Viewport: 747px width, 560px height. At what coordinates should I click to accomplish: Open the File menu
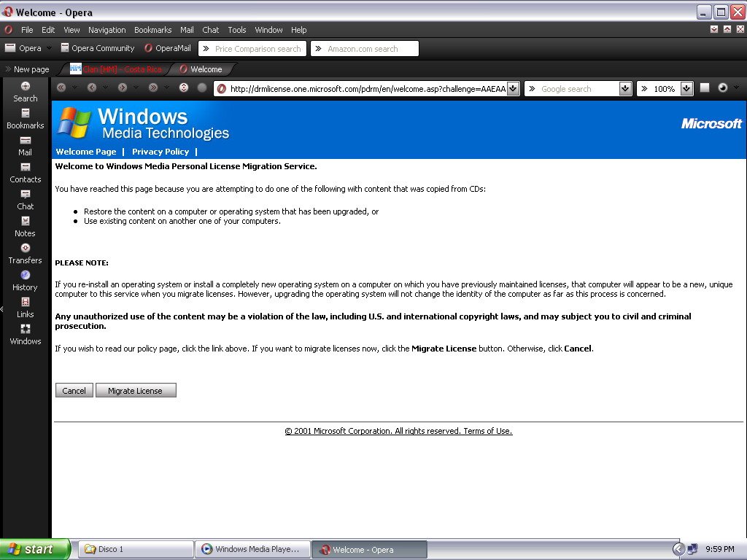27,29
